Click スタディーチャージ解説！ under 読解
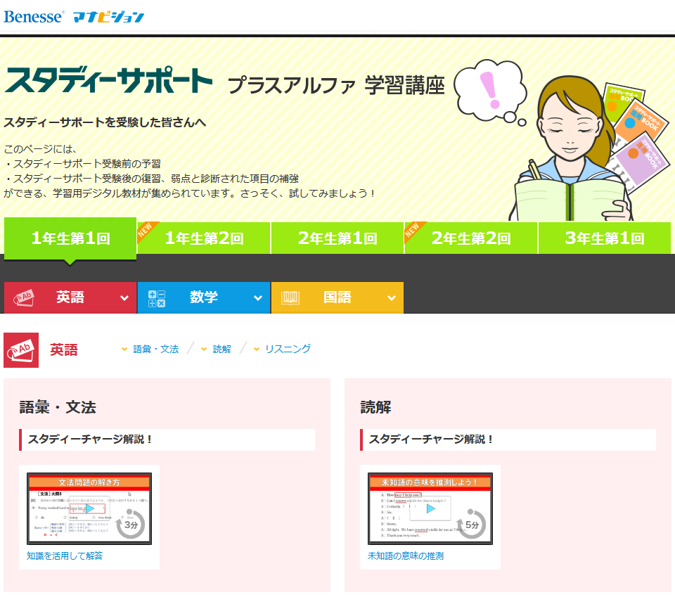Image resolution: width=675 pixels, height=616 pixels. pos(508,439)
